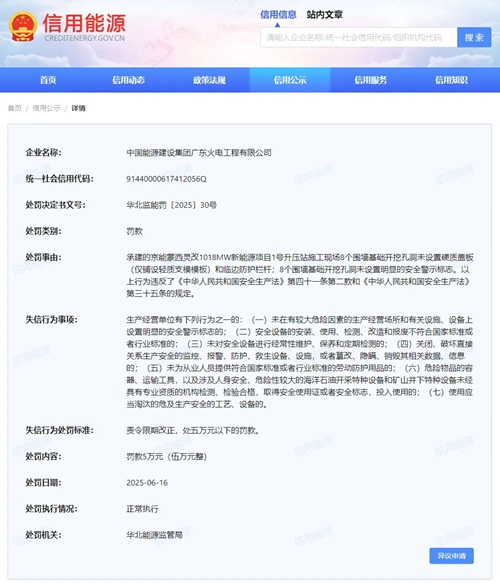Click the 企业名称 field label
This screenshot has width=500, height=583.
(43, 152)
